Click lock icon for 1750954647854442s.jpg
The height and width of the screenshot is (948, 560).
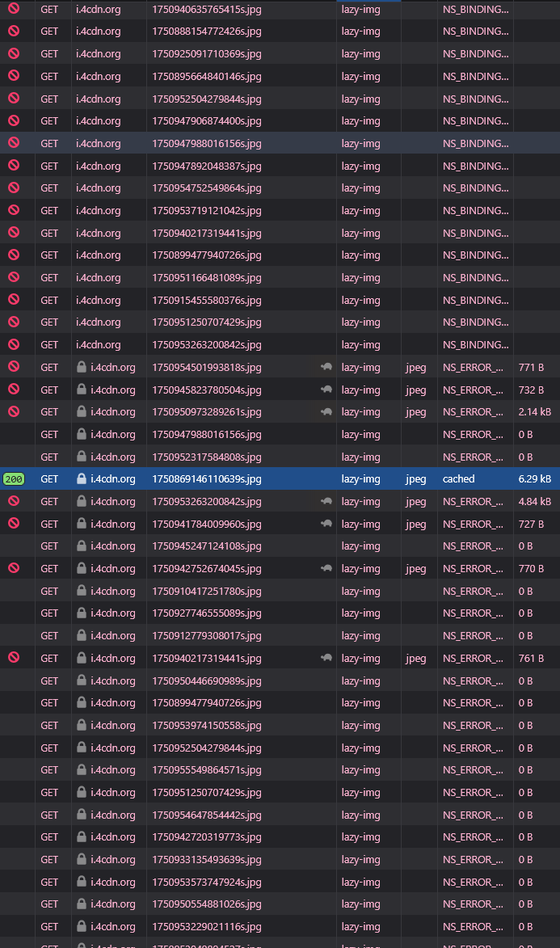(x=82, y=814)
